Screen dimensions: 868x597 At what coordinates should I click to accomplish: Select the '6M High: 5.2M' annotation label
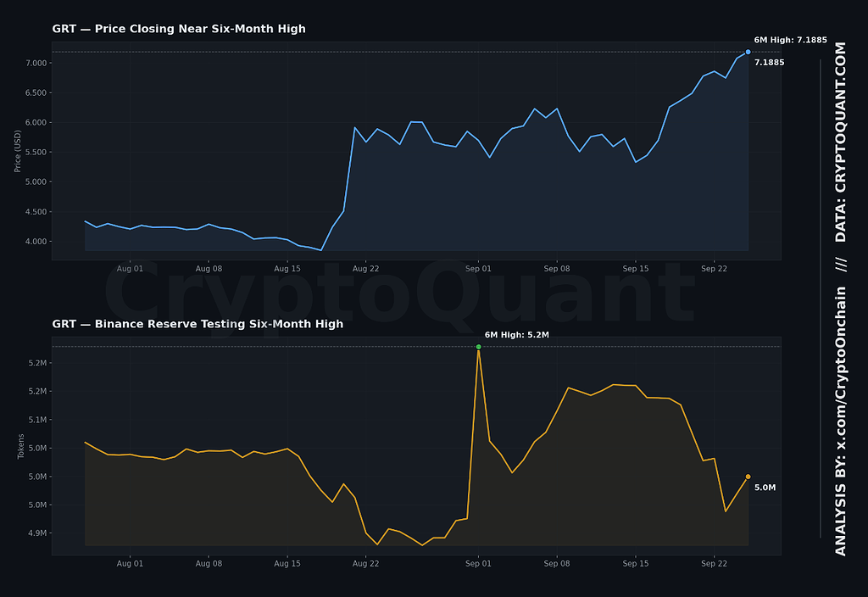pos(516,335)
